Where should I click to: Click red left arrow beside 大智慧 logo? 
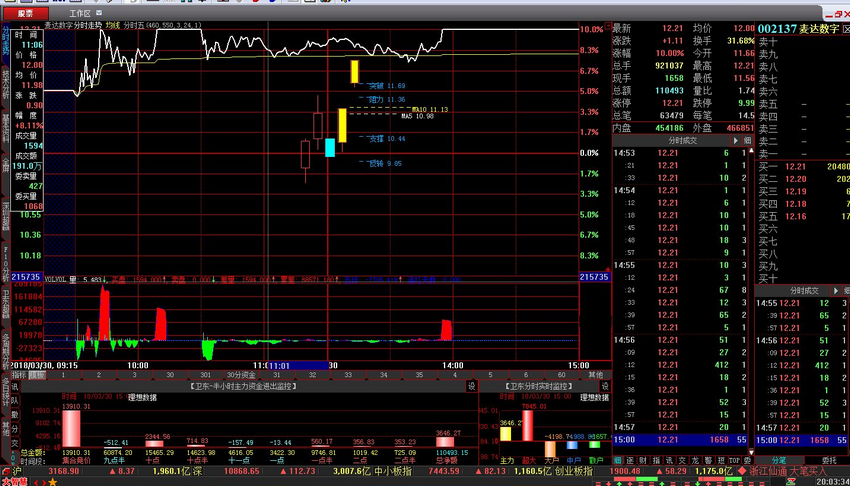36,482
